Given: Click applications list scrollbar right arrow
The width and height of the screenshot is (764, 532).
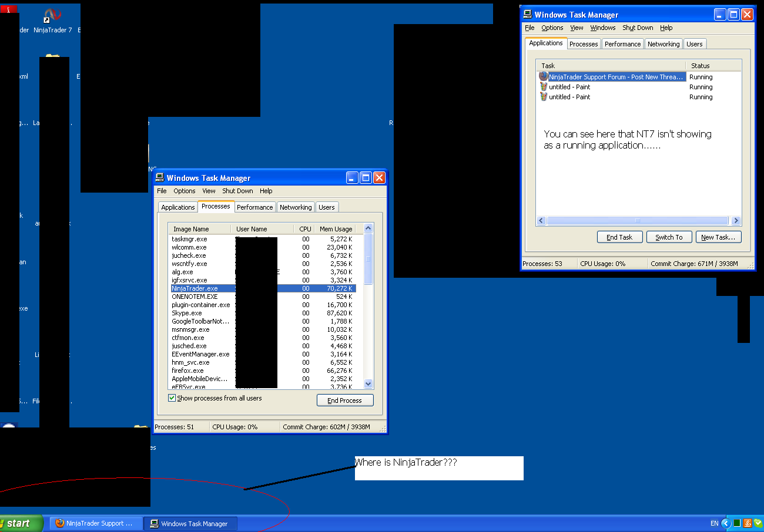Looking at the screenshot, I should pos(736,221).
